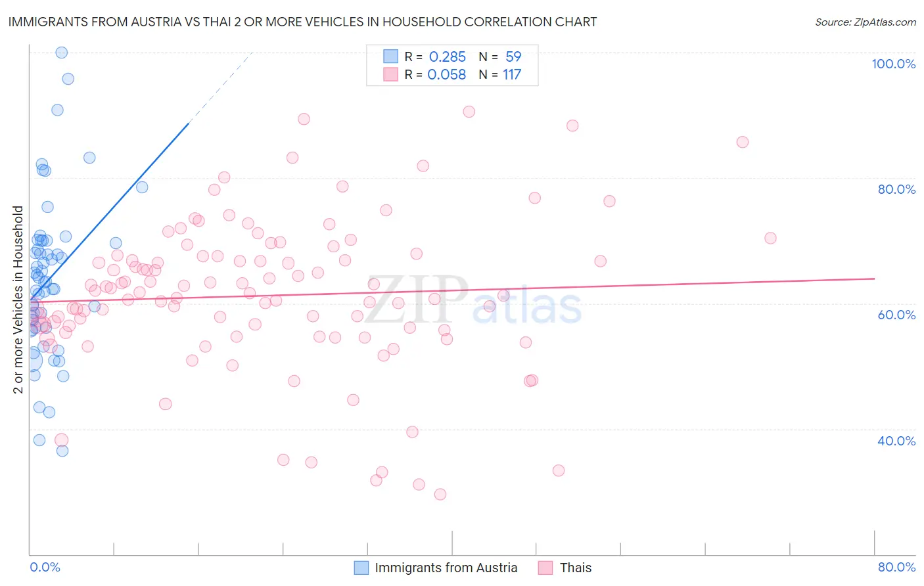Click the 40.0% y-axis label
Viewport: 924px width, 586px height.
pyautogui.click(x=896, y=441)
